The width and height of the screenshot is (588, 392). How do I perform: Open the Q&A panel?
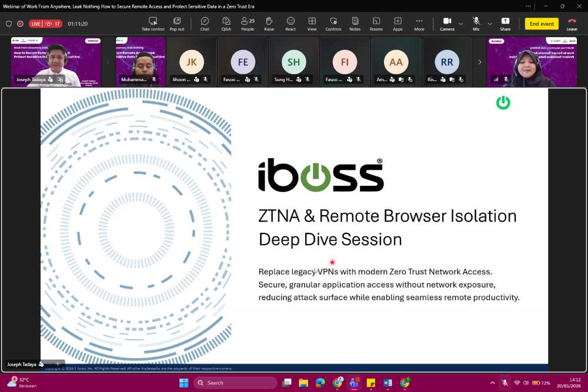click(226, 24)
